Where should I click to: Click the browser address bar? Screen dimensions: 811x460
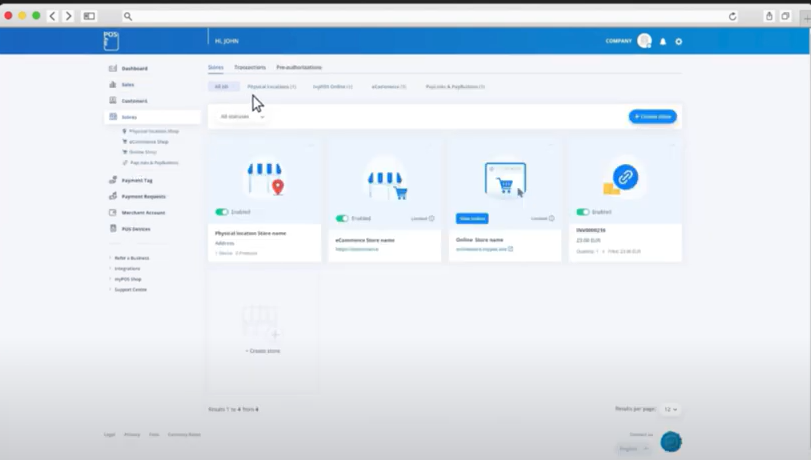[x=429, y=17]
